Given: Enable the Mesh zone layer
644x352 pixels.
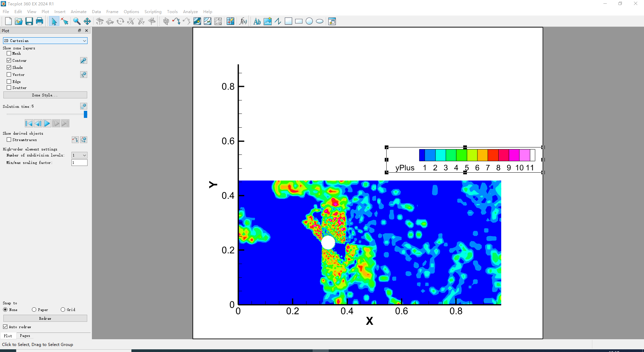Looking at the screenshot, I should [9, 53].
